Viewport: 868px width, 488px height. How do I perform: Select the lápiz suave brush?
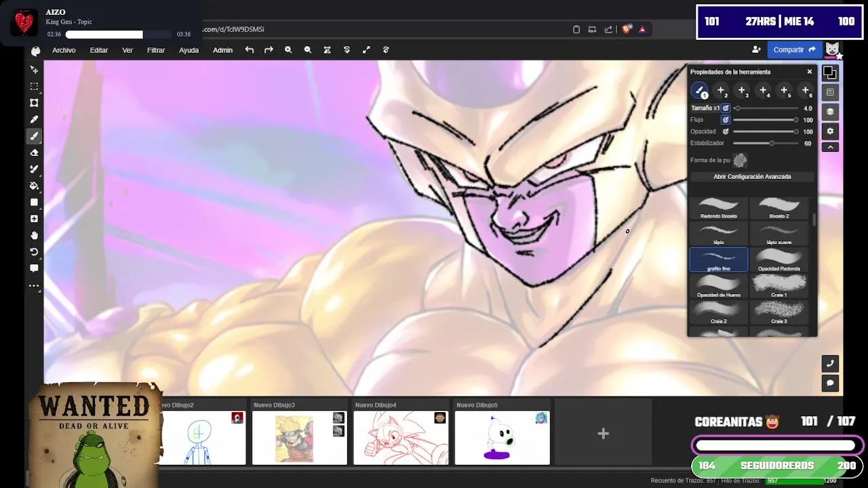point(779,235)
